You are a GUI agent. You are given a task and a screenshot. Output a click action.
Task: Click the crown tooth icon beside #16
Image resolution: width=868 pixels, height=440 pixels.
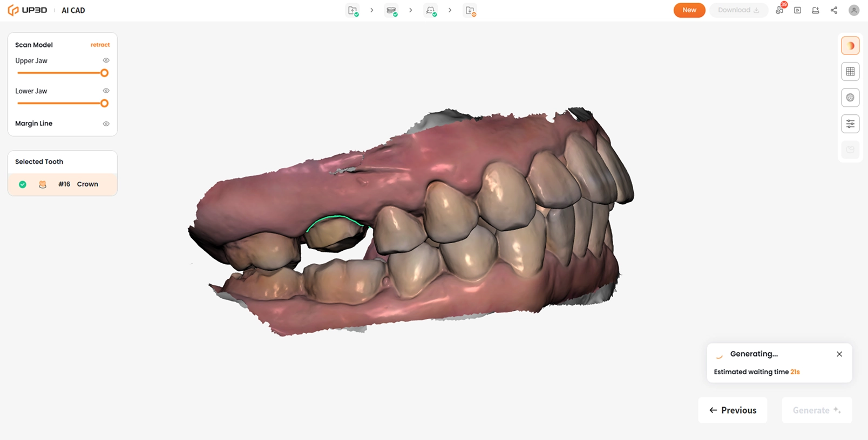(x=43, y=184)
